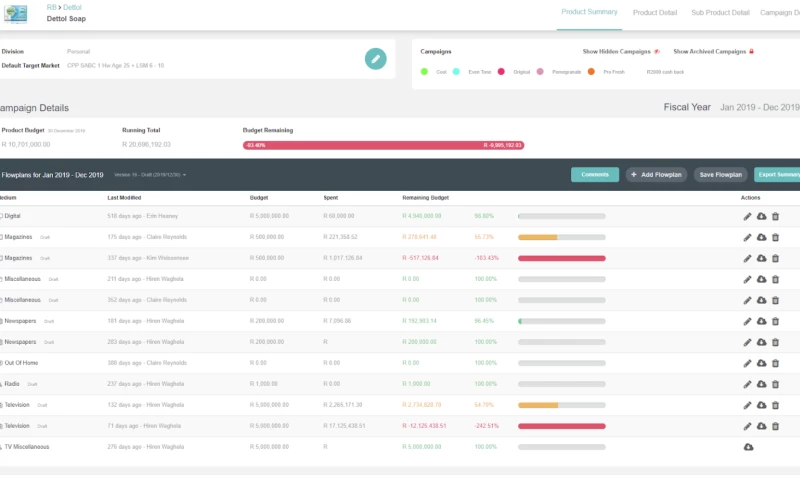
Task: Switch to Product Detail tab
Action: pyautogui.click(x=655, y=13)
